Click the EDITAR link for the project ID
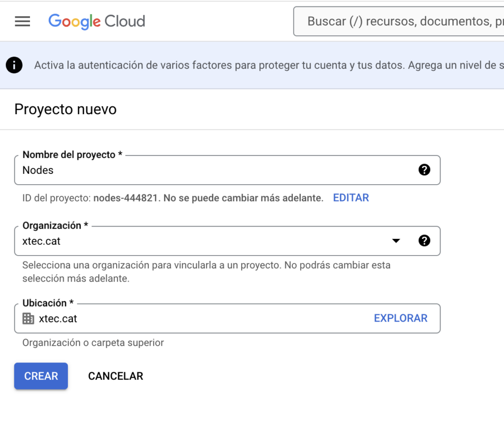Screen dimensions: 504x421 click(351, 198)
